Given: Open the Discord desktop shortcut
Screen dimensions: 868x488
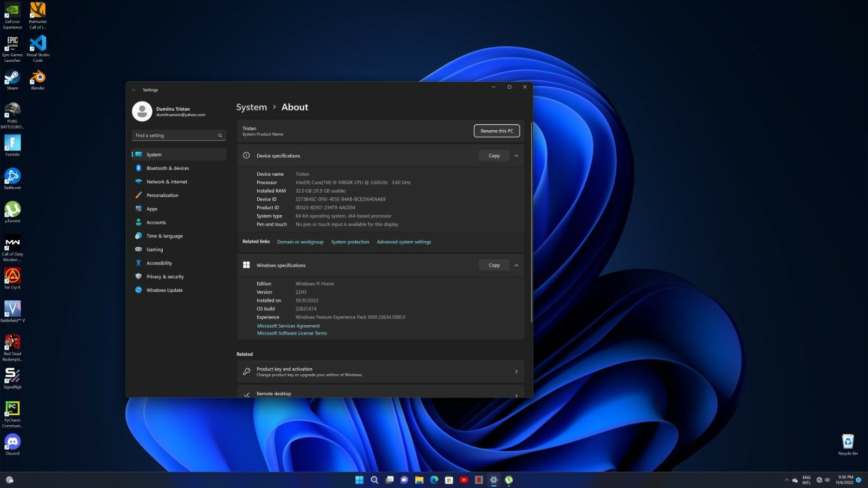Looking at the screenshot, I should (12, 445).
